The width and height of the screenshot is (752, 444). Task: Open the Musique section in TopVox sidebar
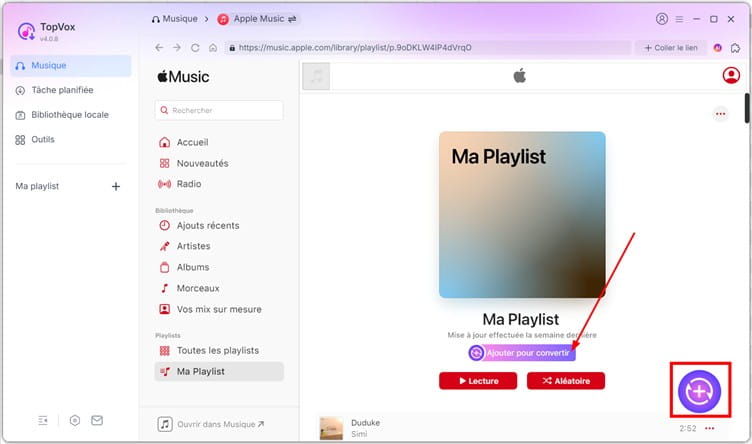(70, 66)
